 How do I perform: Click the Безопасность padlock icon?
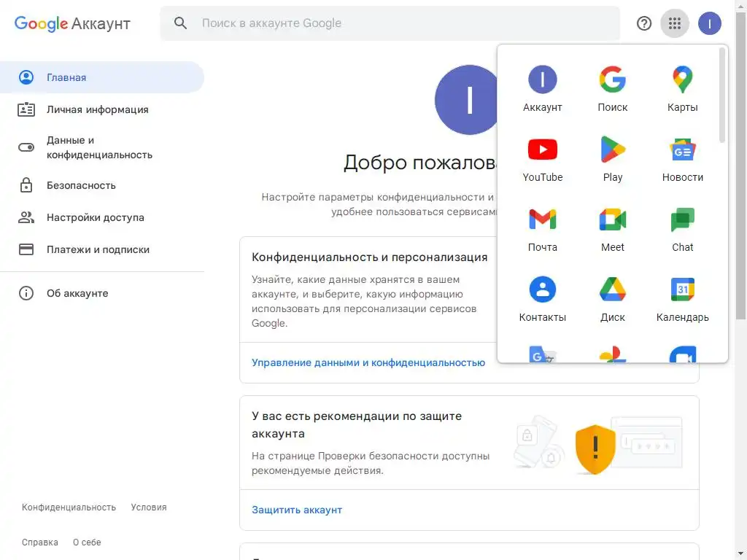[26, 185]
